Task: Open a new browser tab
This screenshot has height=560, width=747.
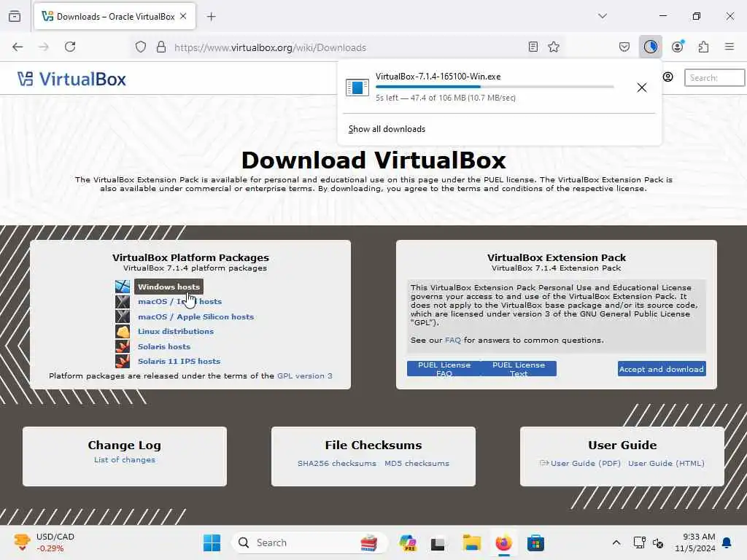Action: (x=211, y=17)
